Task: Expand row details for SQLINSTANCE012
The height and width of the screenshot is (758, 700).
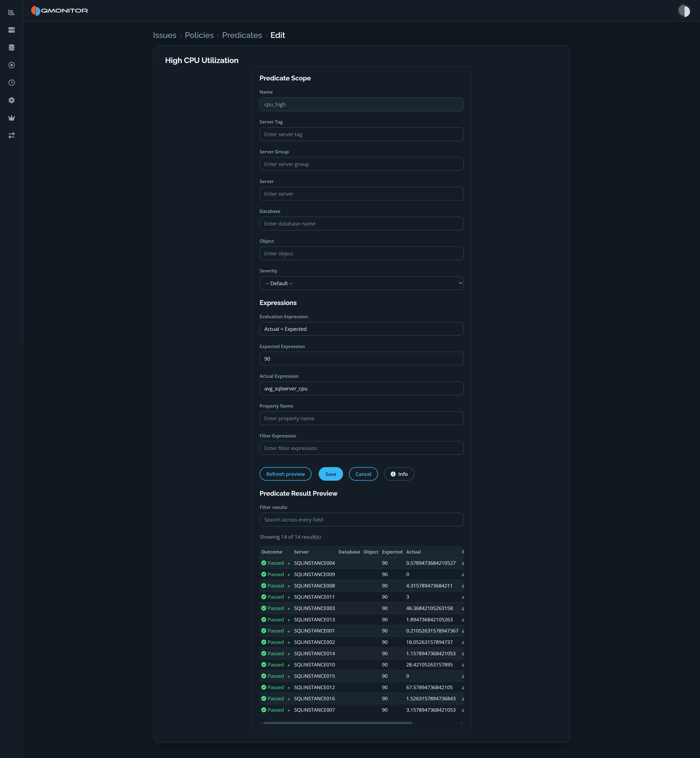Action: click(x=289, y=688)
